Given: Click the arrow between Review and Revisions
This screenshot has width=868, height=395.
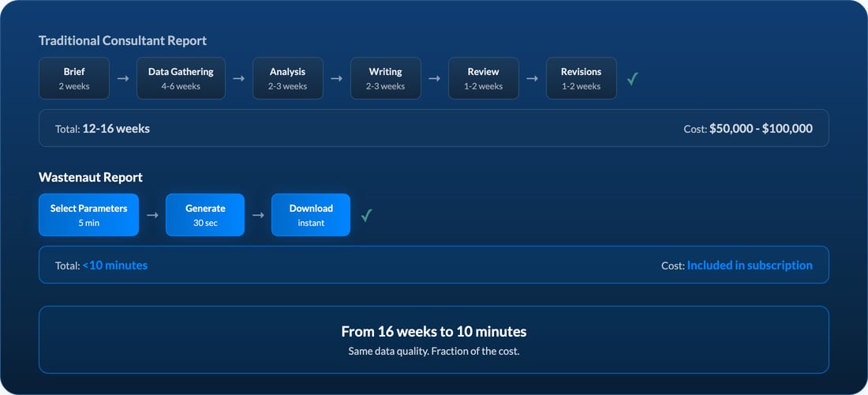Looking at the screenshot, I should pyautogui.click(x=532, y=79).
